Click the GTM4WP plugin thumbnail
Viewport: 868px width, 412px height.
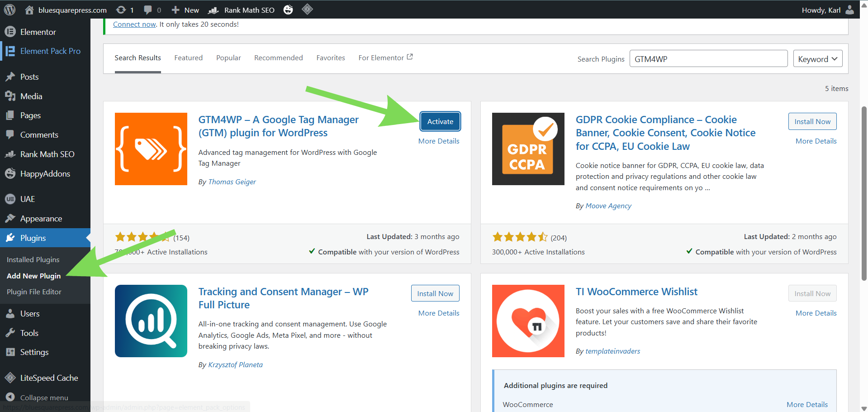tap(151, 149)
